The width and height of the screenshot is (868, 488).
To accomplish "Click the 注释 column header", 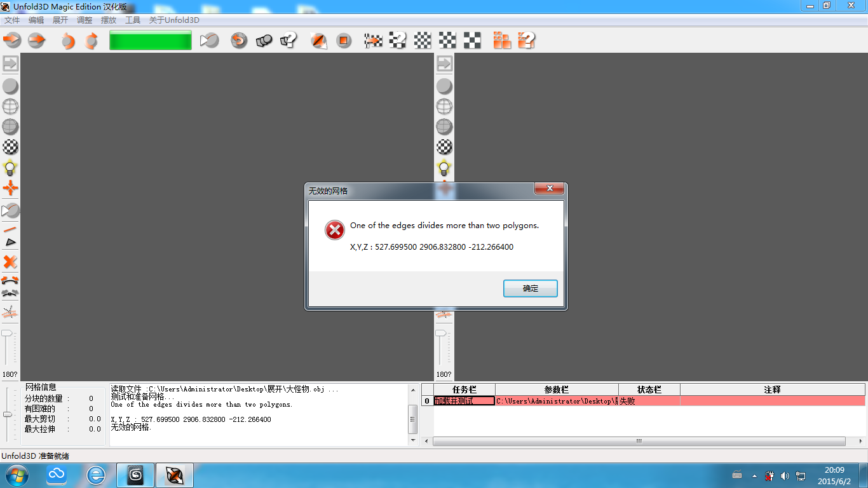I will (x=773, y=390).
